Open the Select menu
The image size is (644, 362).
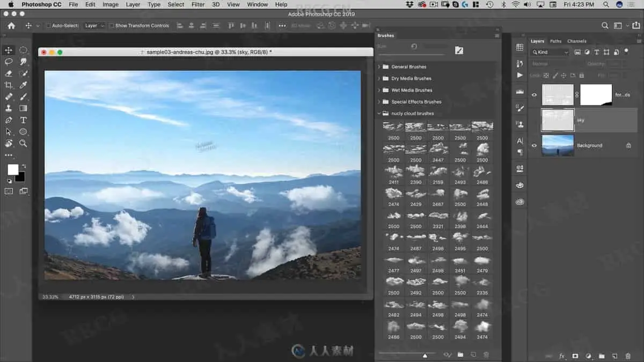click(x=176, y=4)
